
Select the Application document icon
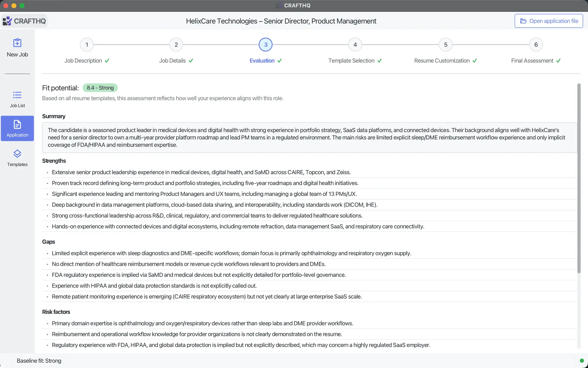(17, 124)
